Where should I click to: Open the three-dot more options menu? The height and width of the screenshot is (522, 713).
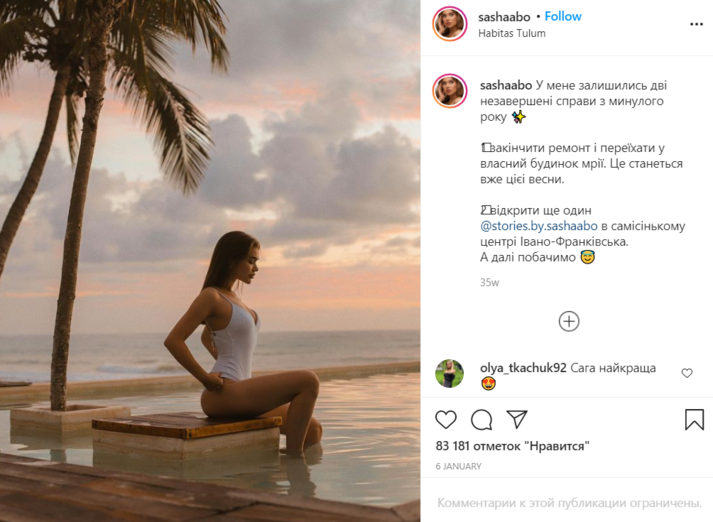(696, 24)
